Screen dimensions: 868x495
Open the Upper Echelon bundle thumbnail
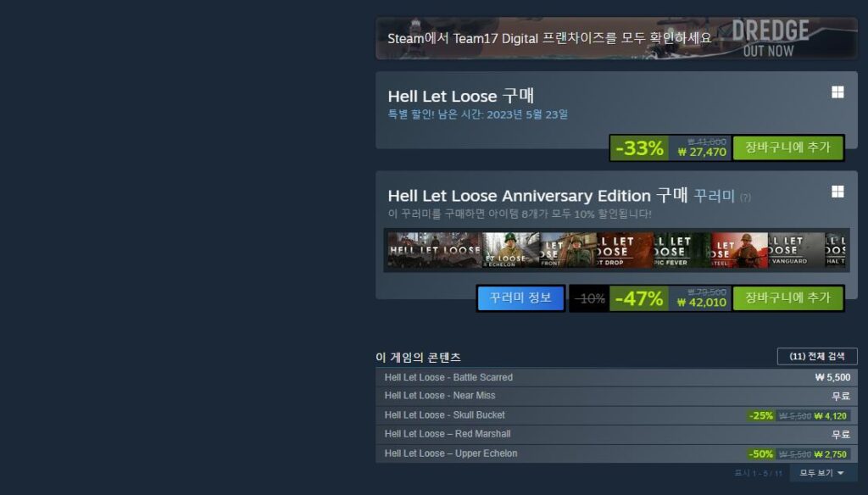click(x=510, y=250)
